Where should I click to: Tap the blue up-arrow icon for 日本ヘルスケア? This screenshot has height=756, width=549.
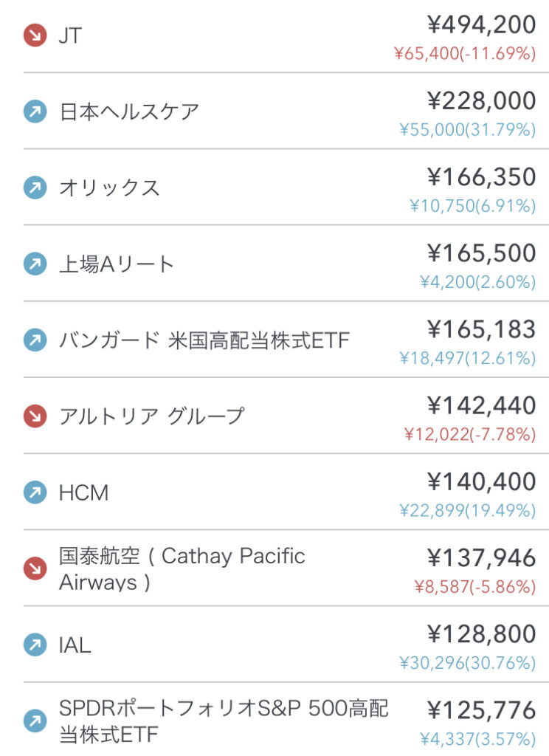[x=35, y=112]
